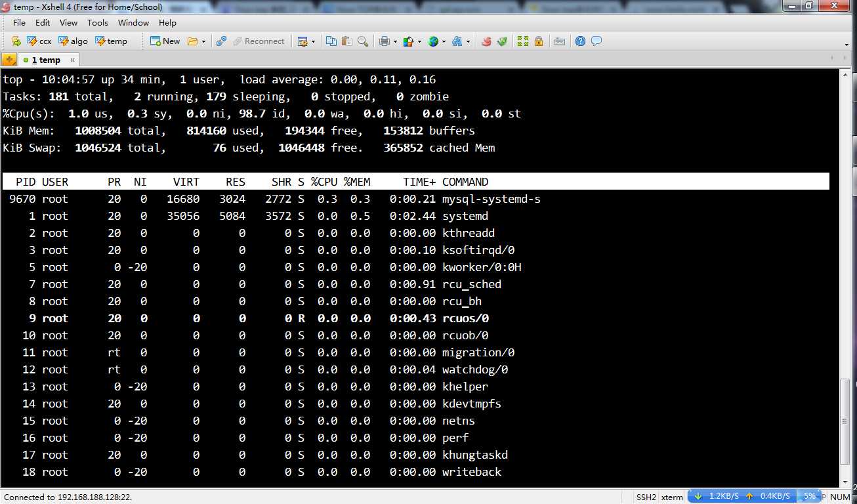Screen dimensions: 857x504
Task: Click the 'khungtaskd' command text
Action: [475, 455]
